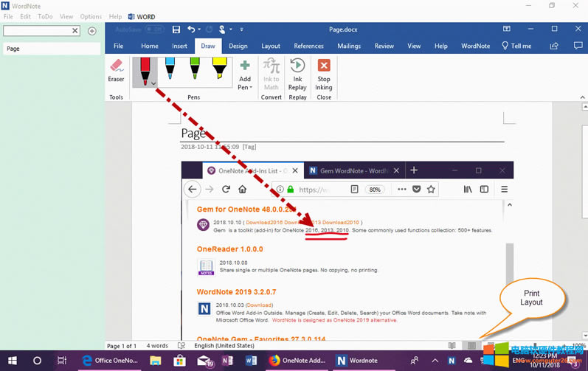
Task: Select the yellow highlighter pen
Action: coord(219,70)
